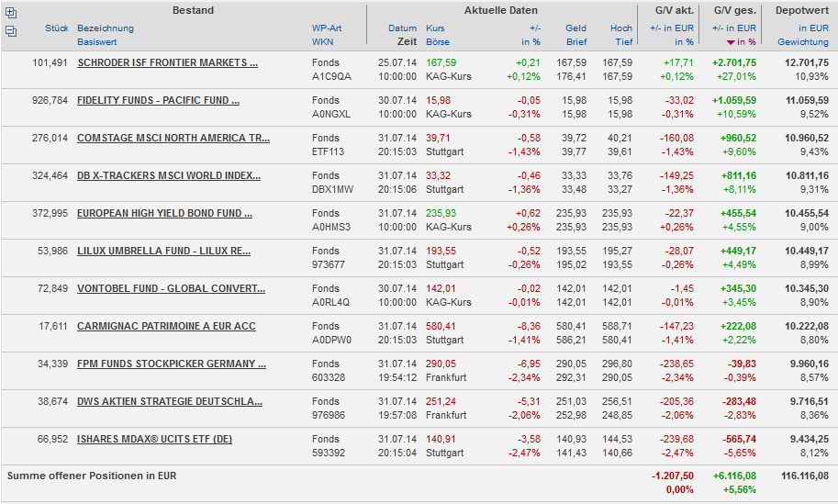The image size is (838, 504).
Task: Open DWS Aktien Strategie Deutschland link
Action: pyautogui.click(x=169, y=401)
